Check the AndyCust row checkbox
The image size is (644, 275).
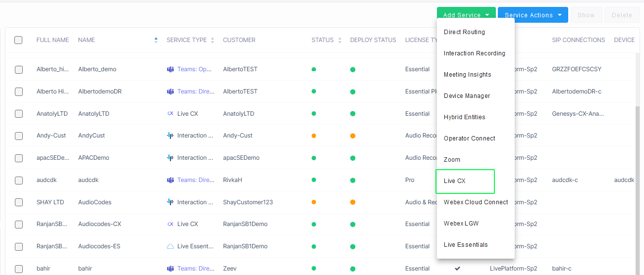pos(19,136)
